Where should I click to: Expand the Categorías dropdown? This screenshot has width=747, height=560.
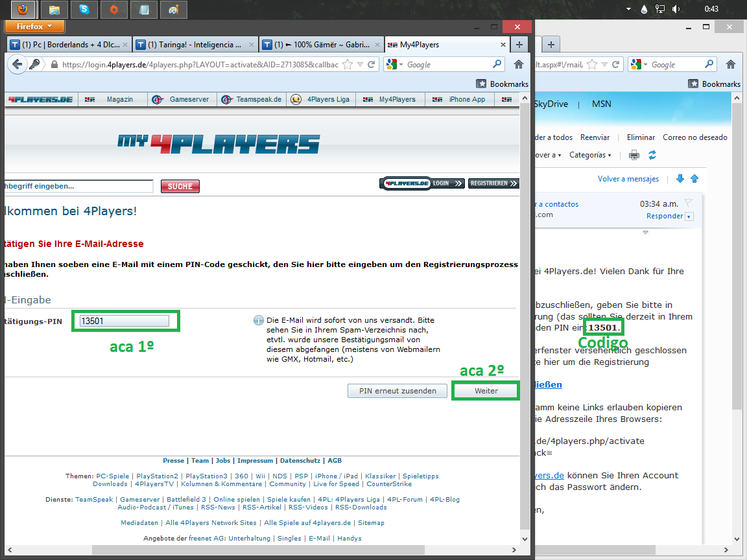tap(590, 155)
